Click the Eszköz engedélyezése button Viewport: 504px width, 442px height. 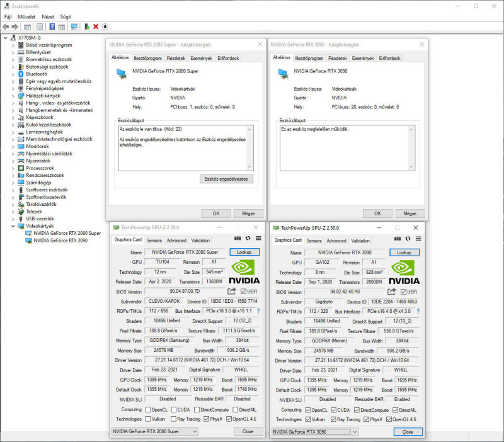tap(226, 179)
